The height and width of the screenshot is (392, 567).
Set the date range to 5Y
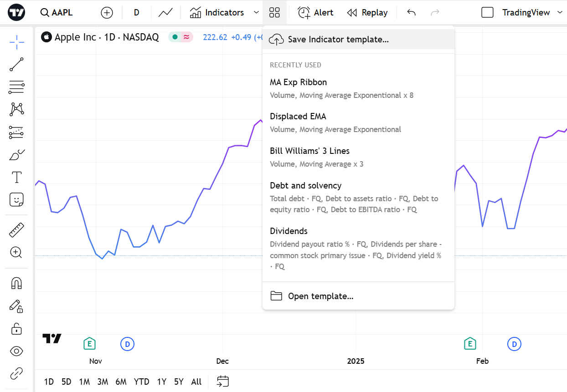179,382
